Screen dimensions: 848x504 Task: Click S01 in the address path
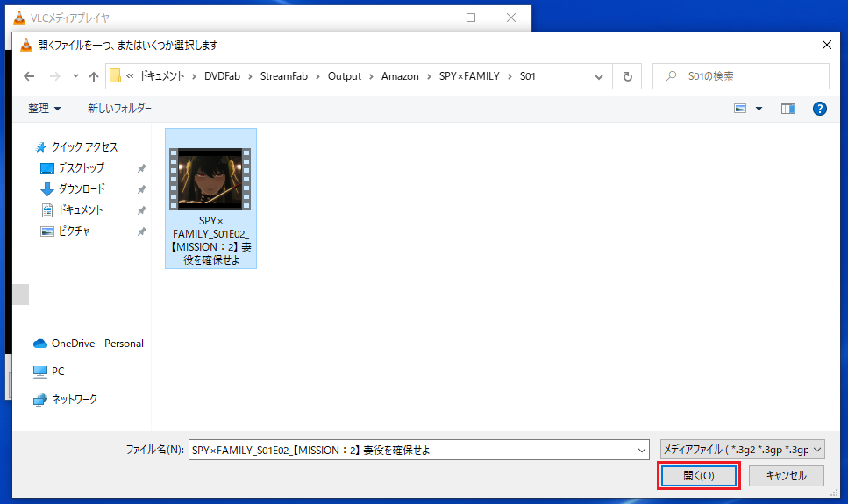pyautogui.click(x=528, y=76)
